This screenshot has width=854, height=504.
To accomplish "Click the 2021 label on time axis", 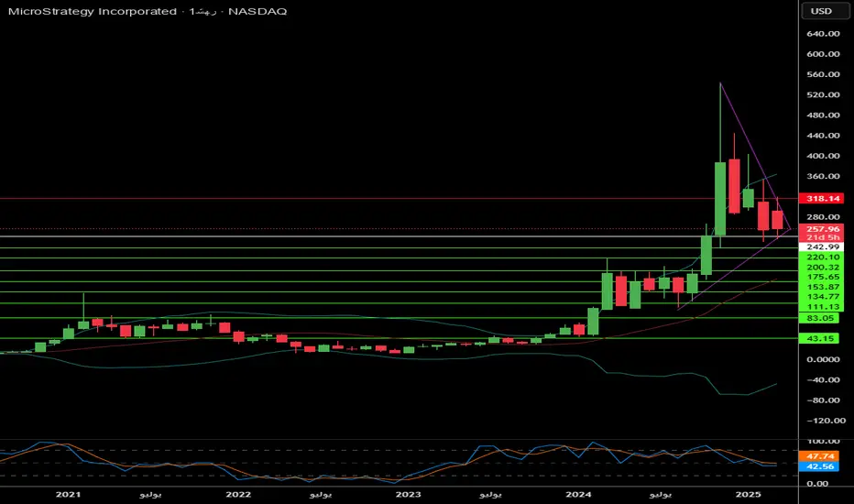I will pyautogui.click(x=68, y=494).
